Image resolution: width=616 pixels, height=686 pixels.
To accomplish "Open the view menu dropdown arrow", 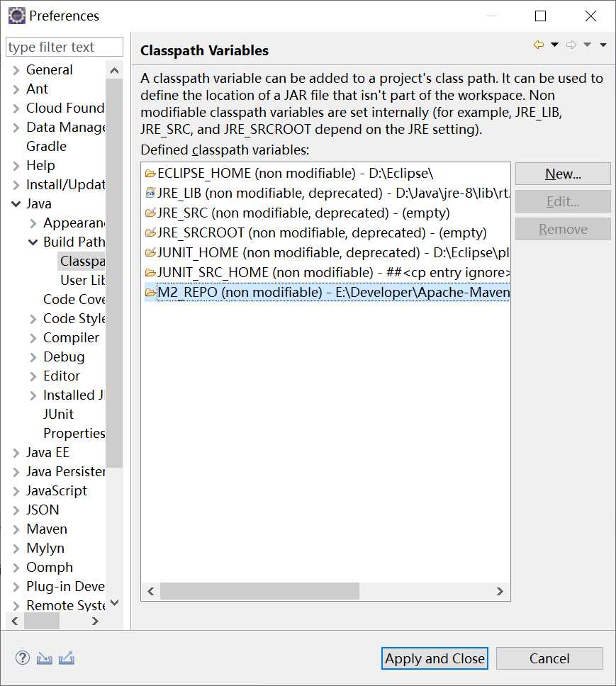I will 603,45.
